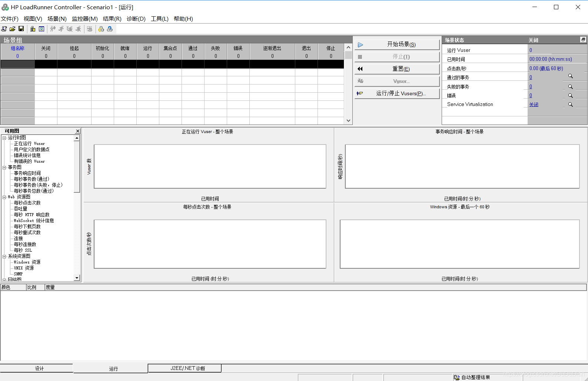The image size is (588, 381).
Task: Select the 事务响应时间 - 整个场景 graph
Action: click(x=461, y=165)
